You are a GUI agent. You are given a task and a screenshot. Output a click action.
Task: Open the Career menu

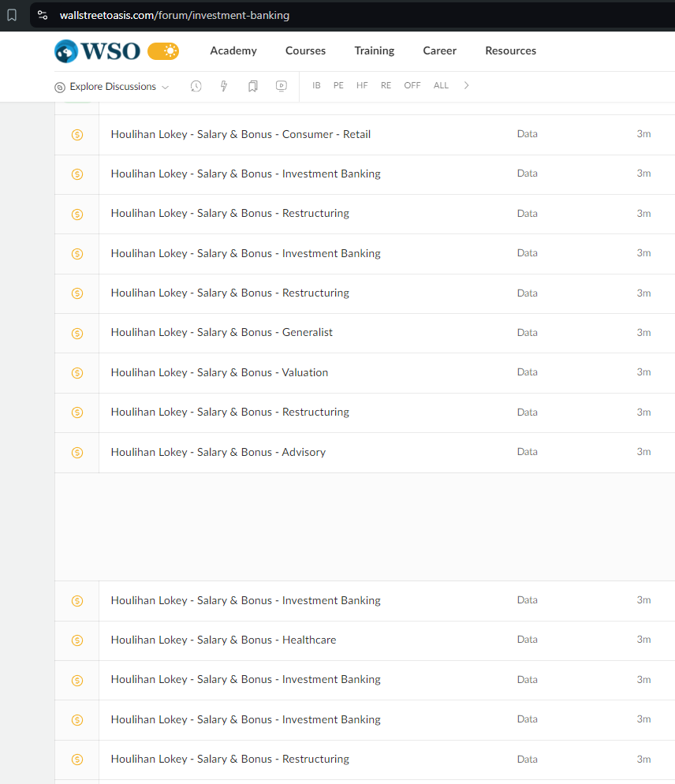[x=439, y=51]
